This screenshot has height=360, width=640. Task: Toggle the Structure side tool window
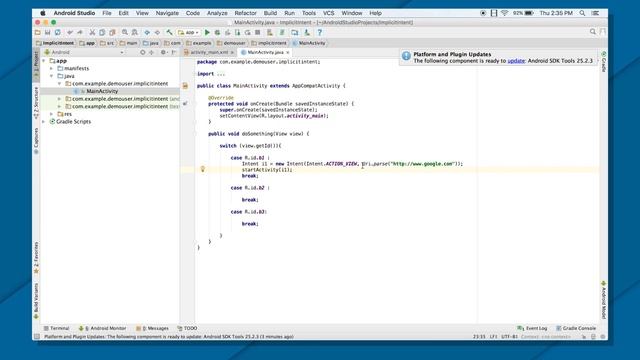tap(36, 102)
